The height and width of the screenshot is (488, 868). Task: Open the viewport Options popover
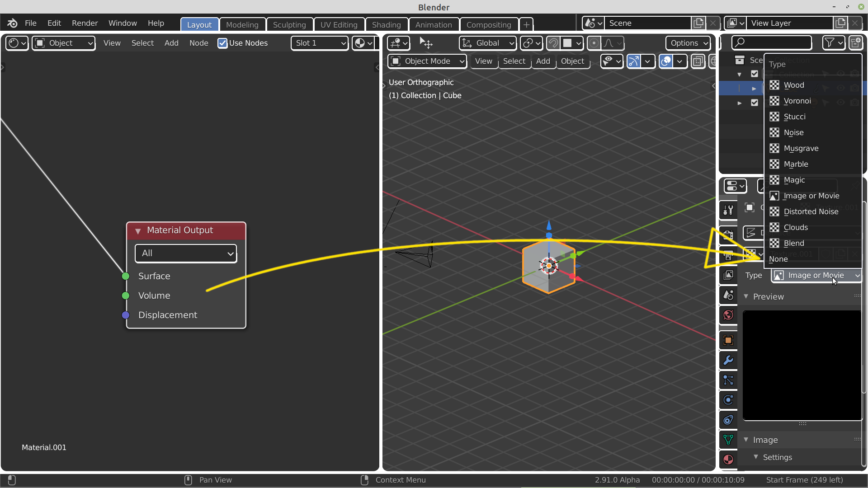(x=688, y=43)
